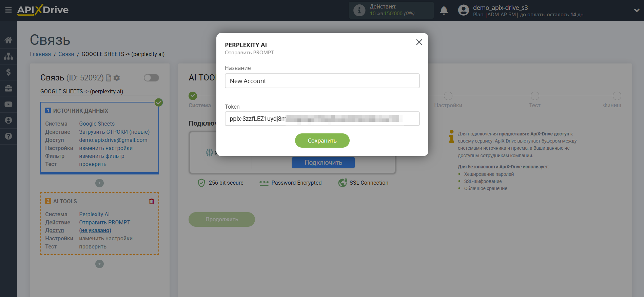Open Загрузить СТРОКИ (новые) action link
644x297 pixels.
click(x=114, y=132)
